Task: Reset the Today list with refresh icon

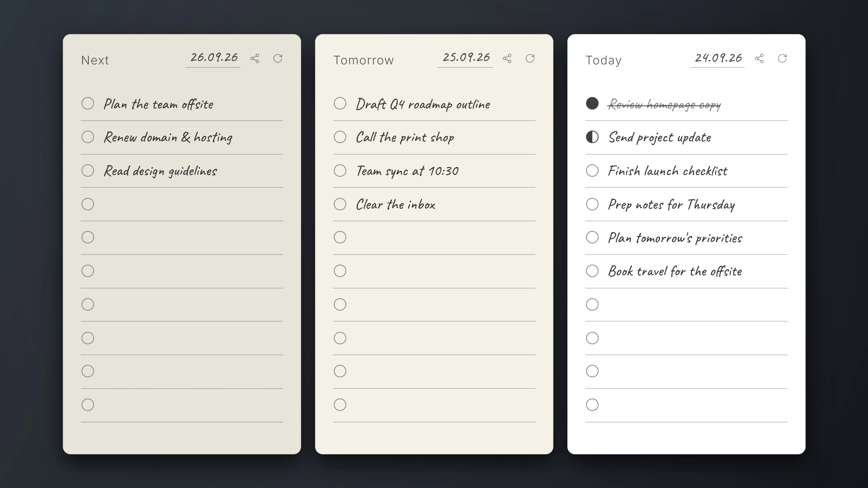Action: [x=782, y=58]
